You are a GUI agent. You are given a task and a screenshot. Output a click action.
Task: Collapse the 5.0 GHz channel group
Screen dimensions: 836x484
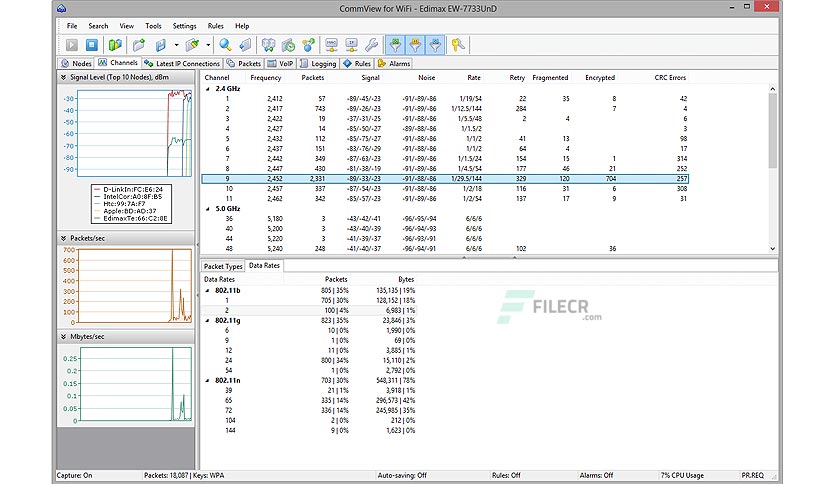click(208, 209)
